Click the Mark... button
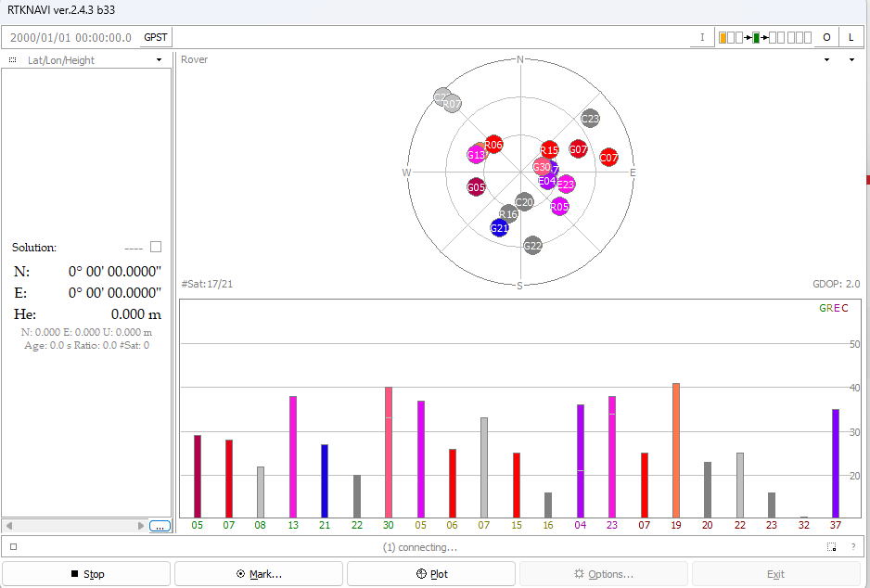 (x=261, y=574)
